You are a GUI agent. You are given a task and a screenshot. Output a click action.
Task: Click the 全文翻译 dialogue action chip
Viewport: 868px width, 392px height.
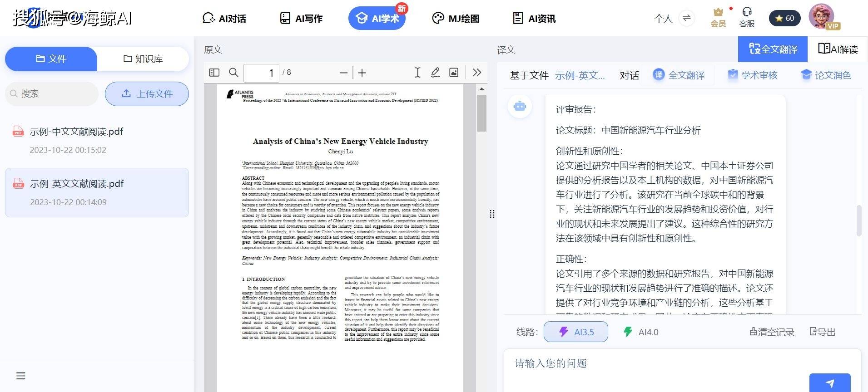pyautogui.click(x=679, y=75)
